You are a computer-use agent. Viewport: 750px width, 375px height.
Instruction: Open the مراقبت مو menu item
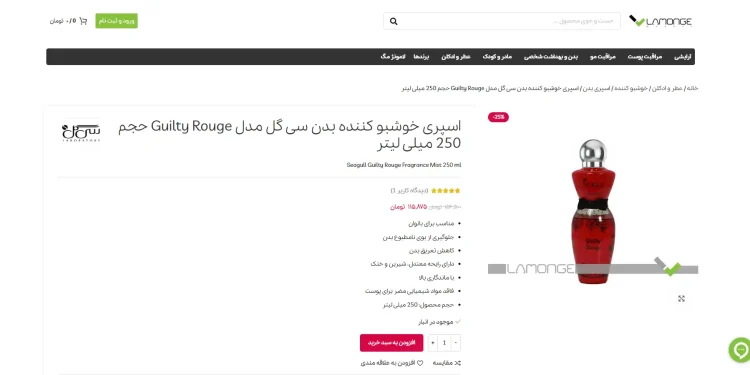603,56
